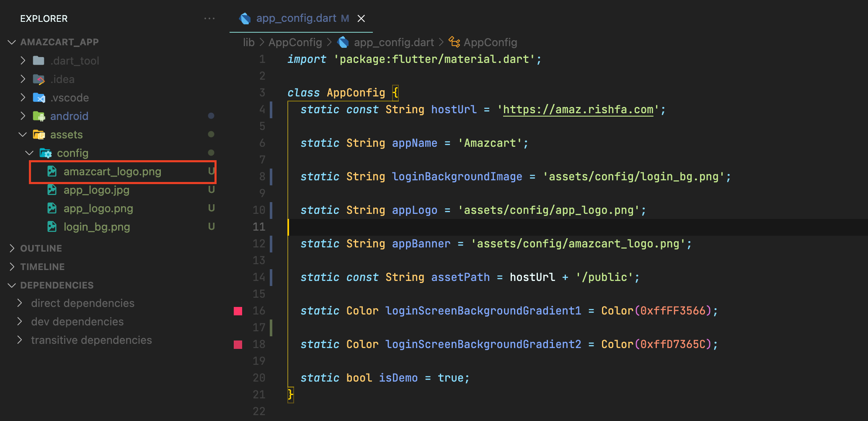Click the .idea folder icon
The image size is (868, 421).
pyautogui.click(x=39, y=79)
